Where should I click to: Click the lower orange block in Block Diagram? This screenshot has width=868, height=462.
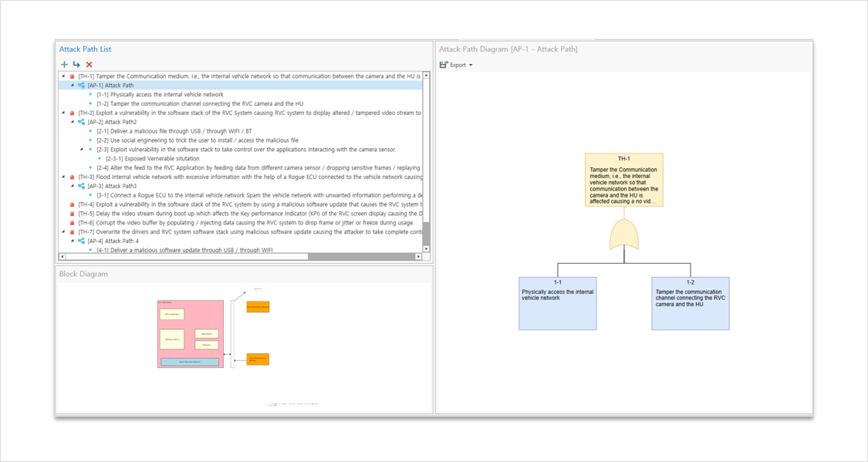(258, 359)
